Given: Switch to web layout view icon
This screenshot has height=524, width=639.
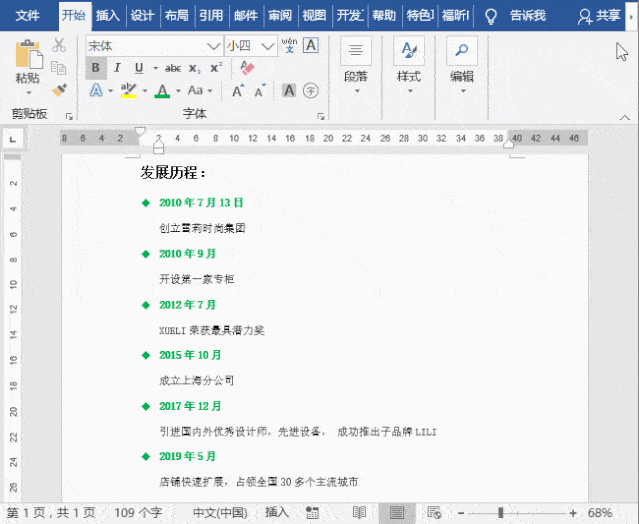Looking at the screenshot, I should [434, 513].
